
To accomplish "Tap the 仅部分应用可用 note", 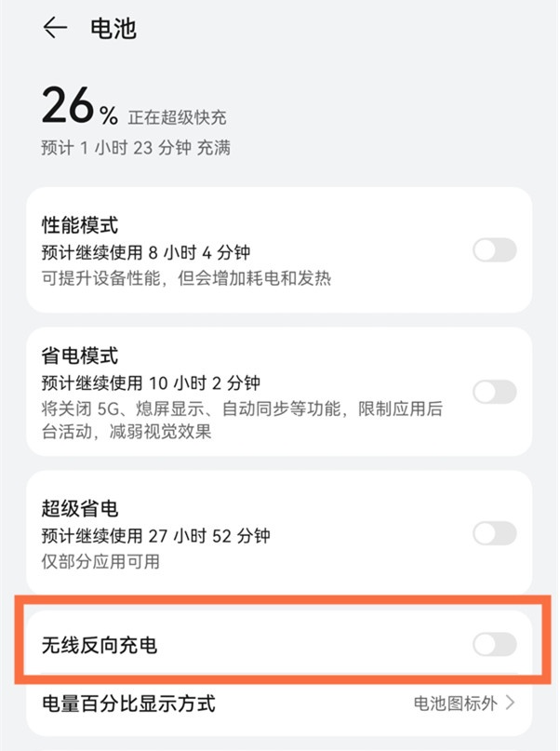I will (x=100, y=561).
